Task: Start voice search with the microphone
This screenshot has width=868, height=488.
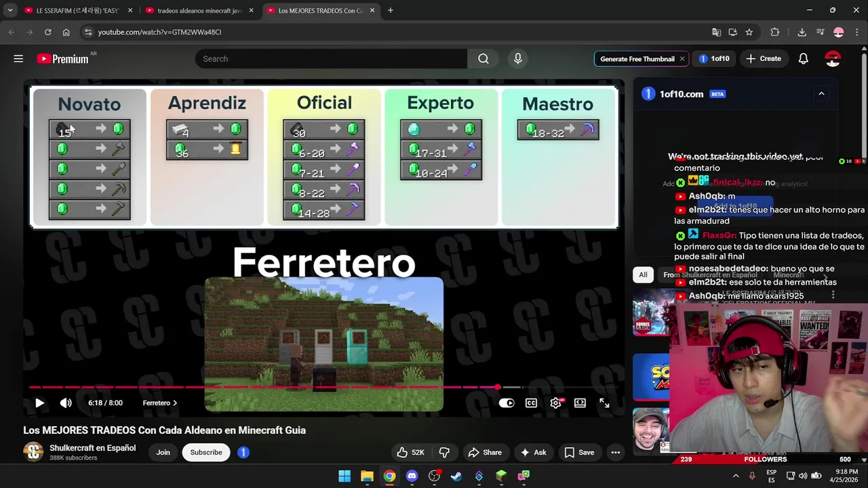Action: click(518, 59)
